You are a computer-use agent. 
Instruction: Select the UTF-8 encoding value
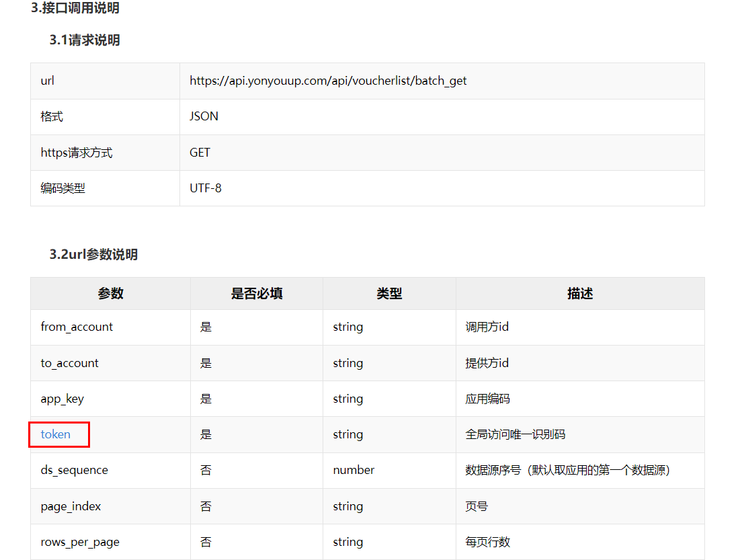(x=205, y=188)
